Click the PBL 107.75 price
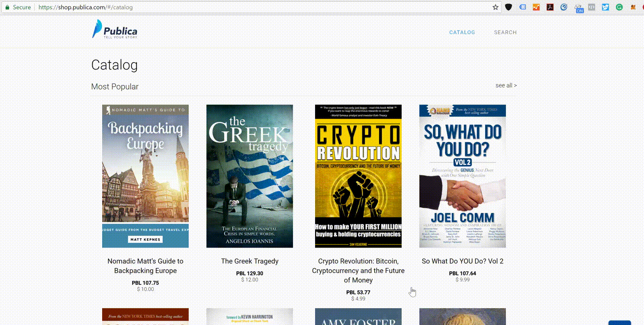644x325 pixels. tap(145, 283)
